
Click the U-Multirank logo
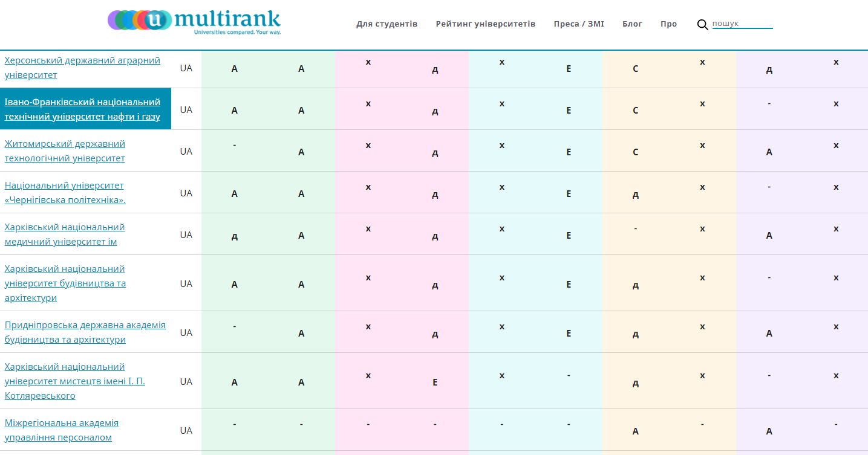[194, 22]
